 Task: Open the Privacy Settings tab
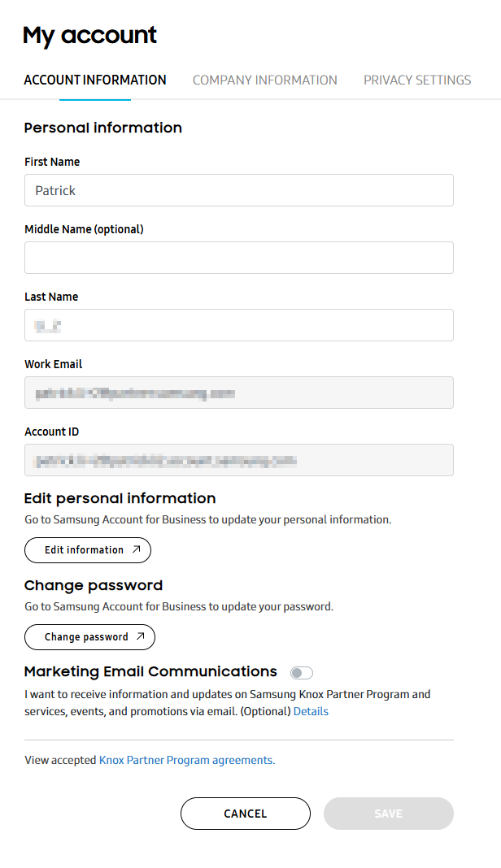point(417,80)
